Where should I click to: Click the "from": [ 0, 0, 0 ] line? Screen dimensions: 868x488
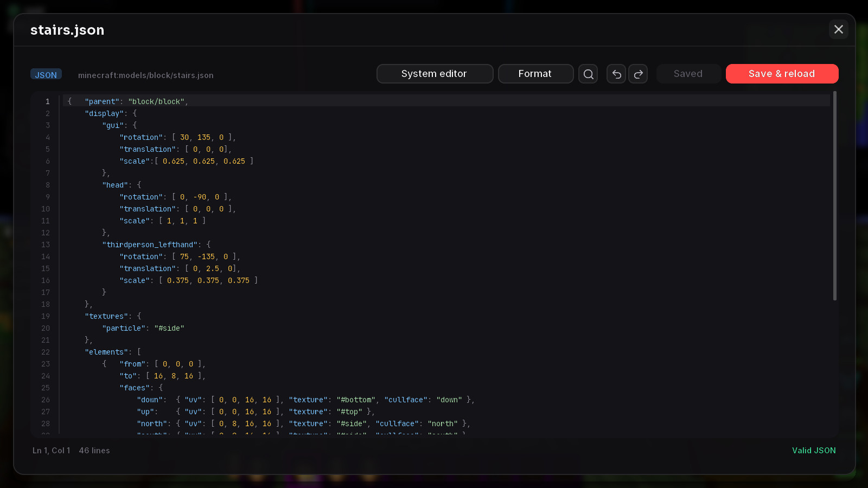(x=163, y=364)
